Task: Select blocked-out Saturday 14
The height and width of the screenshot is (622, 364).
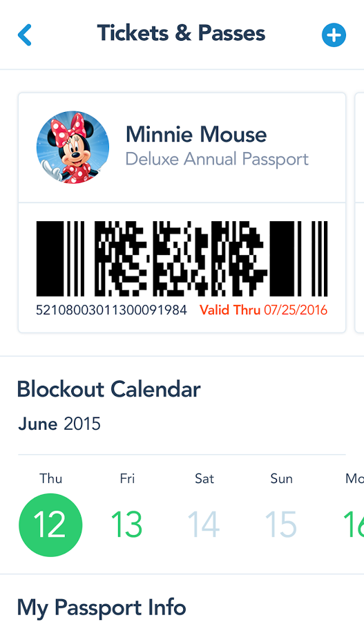Action: (204, 525)
